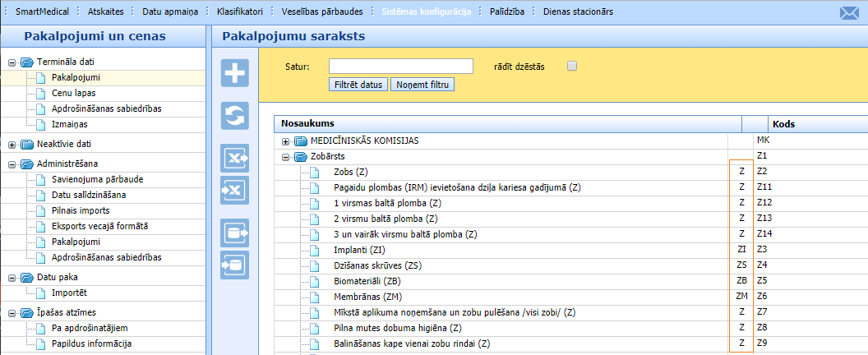Click the refresh arrows icon
Image resolution: width=868 pixels, height=355 pixels.
point(235,116)
